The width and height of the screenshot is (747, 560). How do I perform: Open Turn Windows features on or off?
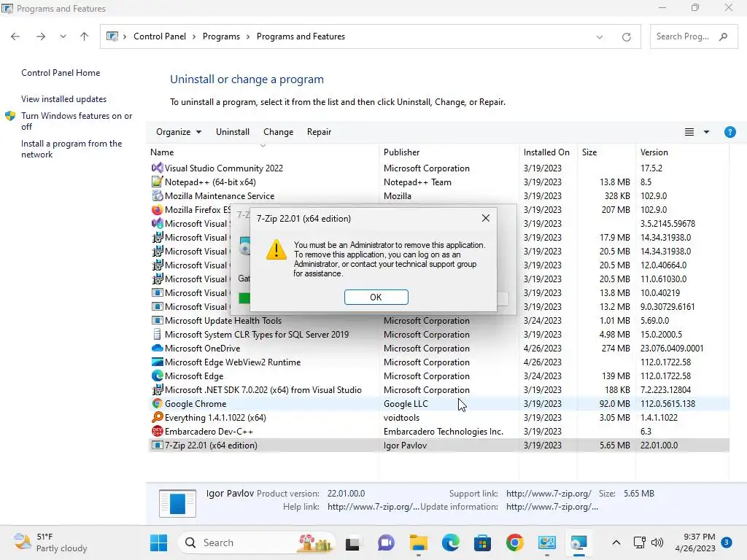click(x=77, y=121)
